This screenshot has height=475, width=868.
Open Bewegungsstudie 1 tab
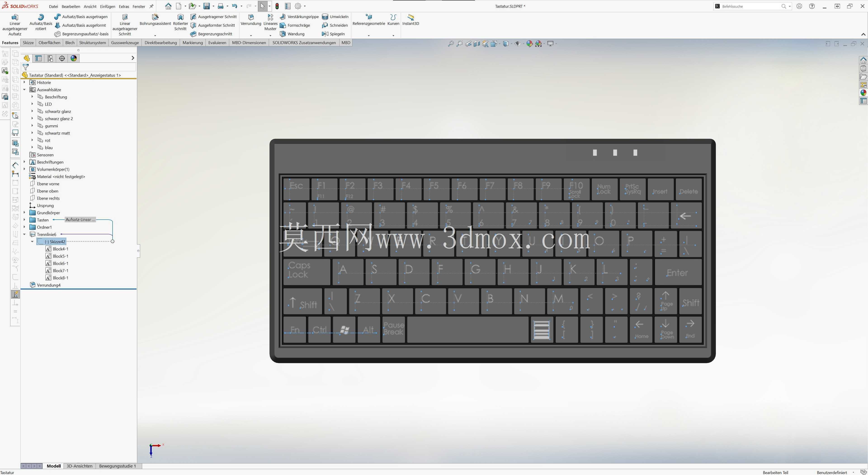pos(118,466)
